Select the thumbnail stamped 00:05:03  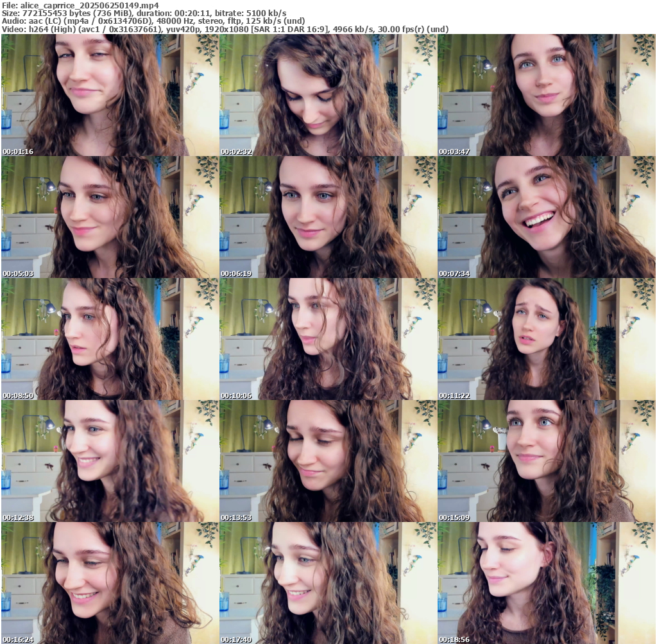tap(110, 217)
